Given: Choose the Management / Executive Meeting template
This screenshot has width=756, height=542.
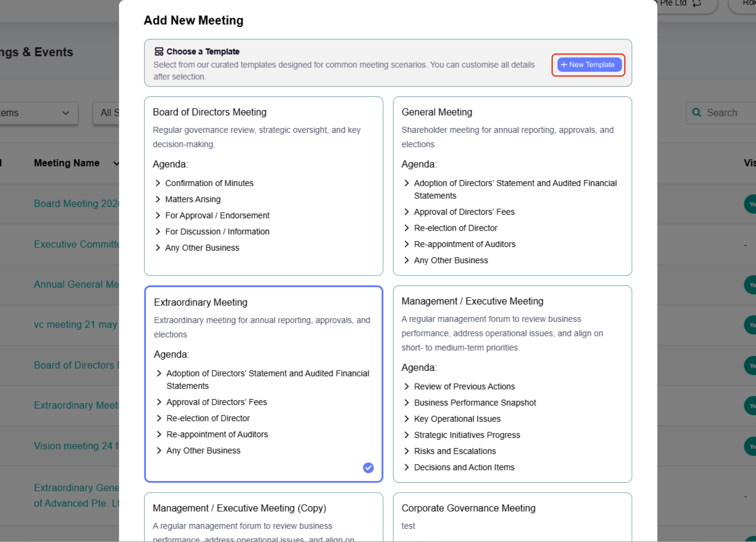Looking at the screenshot, I should (512, 384).
